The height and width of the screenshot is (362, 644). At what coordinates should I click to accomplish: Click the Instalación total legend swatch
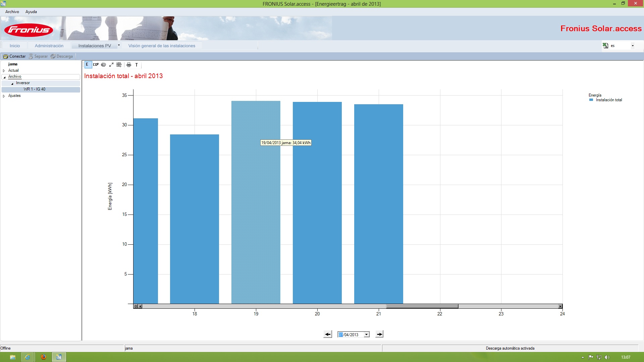591,100
